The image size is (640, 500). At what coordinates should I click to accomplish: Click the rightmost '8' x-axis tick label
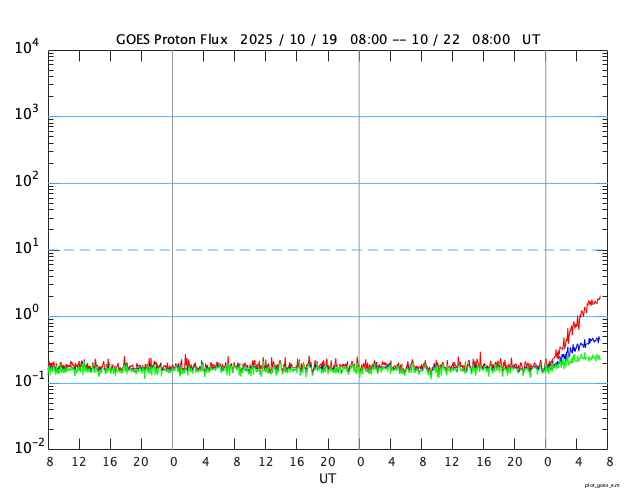tap(608, 462)
